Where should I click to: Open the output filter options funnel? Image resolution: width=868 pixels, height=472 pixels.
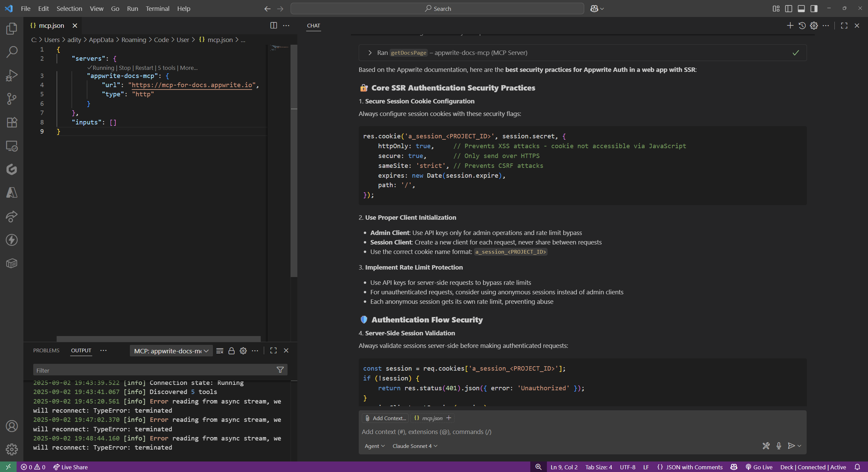coord(280,370)
